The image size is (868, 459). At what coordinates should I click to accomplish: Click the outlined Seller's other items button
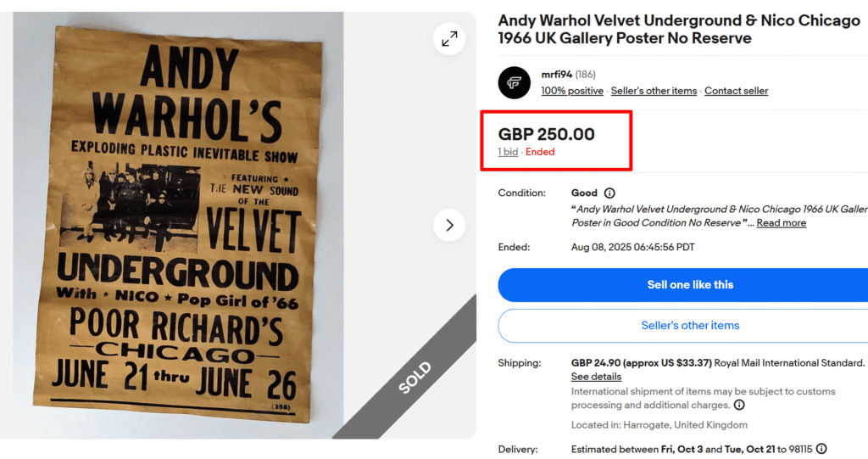[690, 326]
